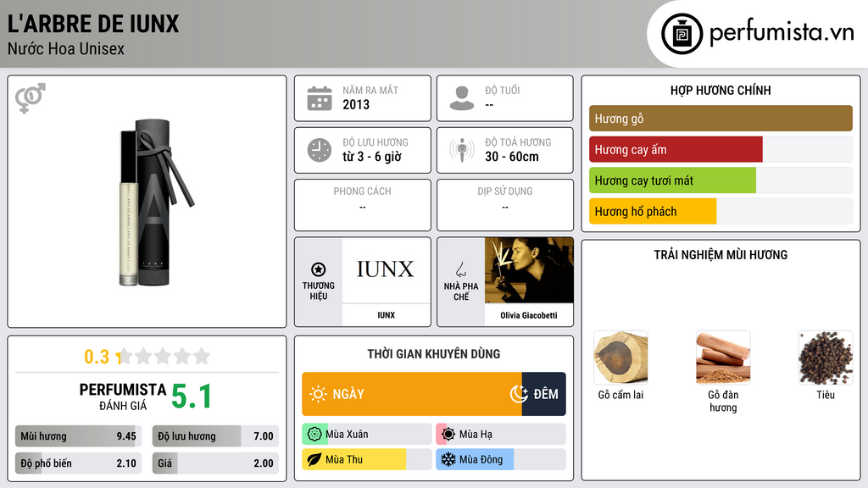
Task: Open the IUNX brand name link
Action: pyautogui.click(x=386, y=315)
